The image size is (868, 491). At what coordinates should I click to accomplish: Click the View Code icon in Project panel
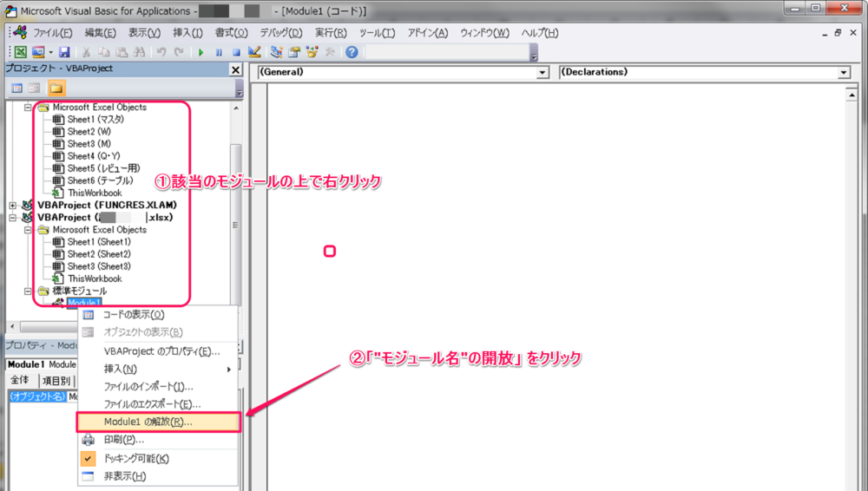(x=16, y=88)
